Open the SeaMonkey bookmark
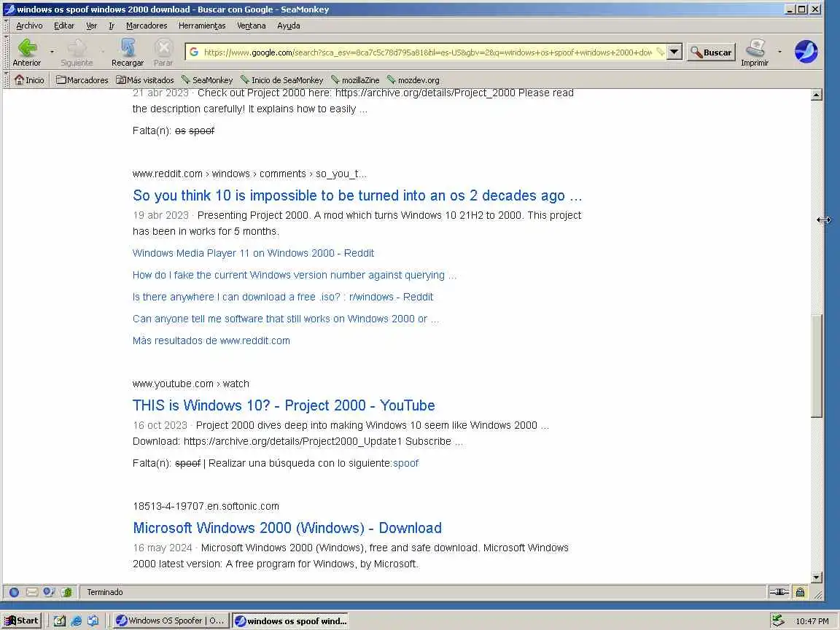This screenshot has height=630, width=840. [207, 79]
